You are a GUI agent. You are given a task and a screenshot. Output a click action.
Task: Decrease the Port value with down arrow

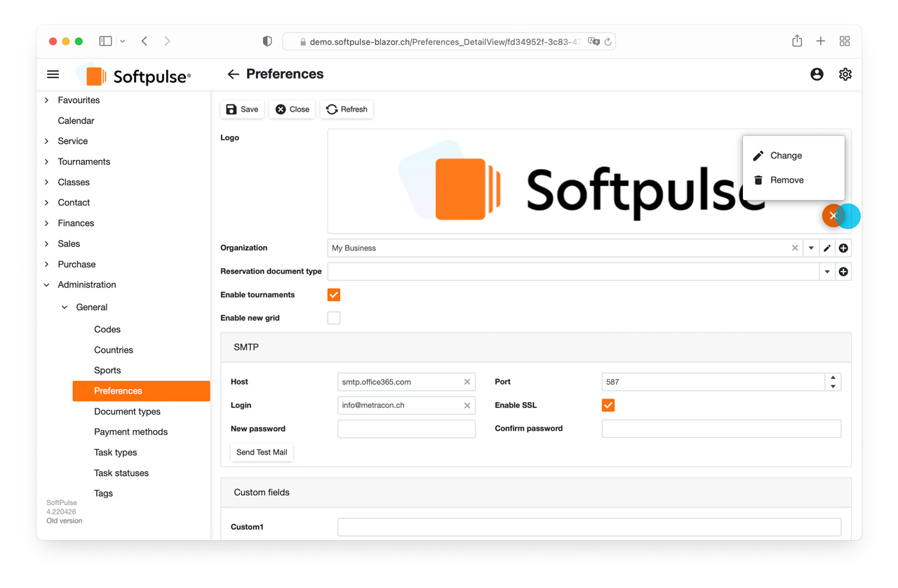pos(833,386)
